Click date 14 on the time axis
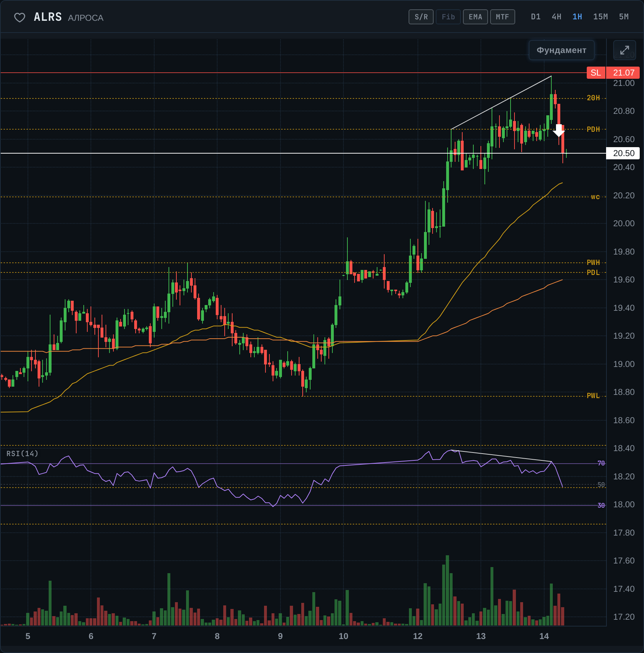 point(544,636)
